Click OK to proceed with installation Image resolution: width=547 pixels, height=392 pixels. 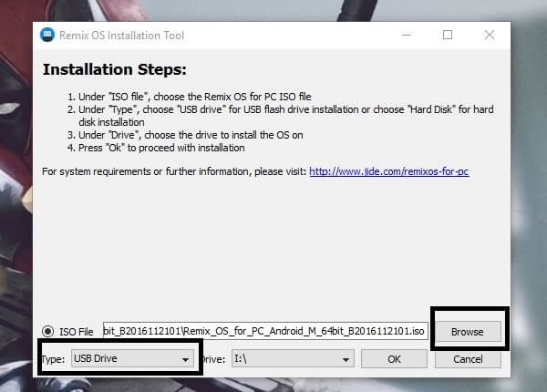(x=394, y=359)
